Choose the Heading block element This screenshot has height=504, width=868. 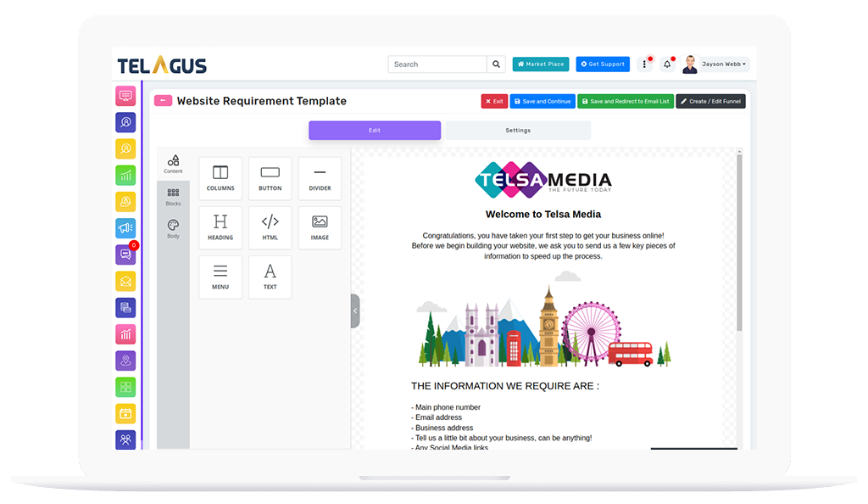[x=220, y=227]
